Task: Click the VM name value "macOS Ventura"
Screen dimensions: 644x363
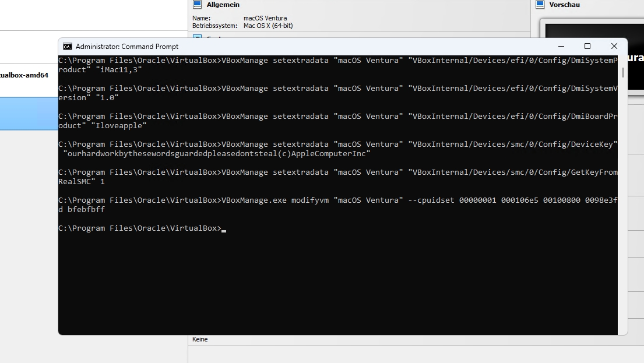Action: pyautogui.click(x=265, y=18)
